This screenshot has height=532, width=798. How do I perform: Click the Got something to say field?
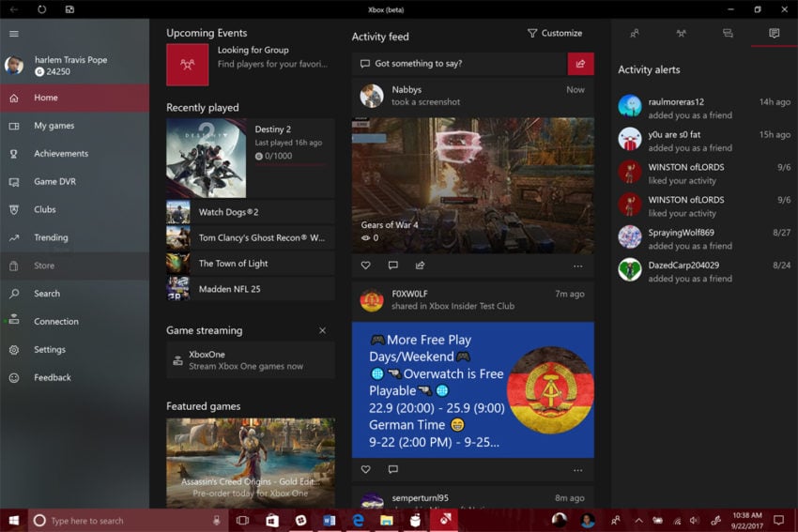click(460, 64)
